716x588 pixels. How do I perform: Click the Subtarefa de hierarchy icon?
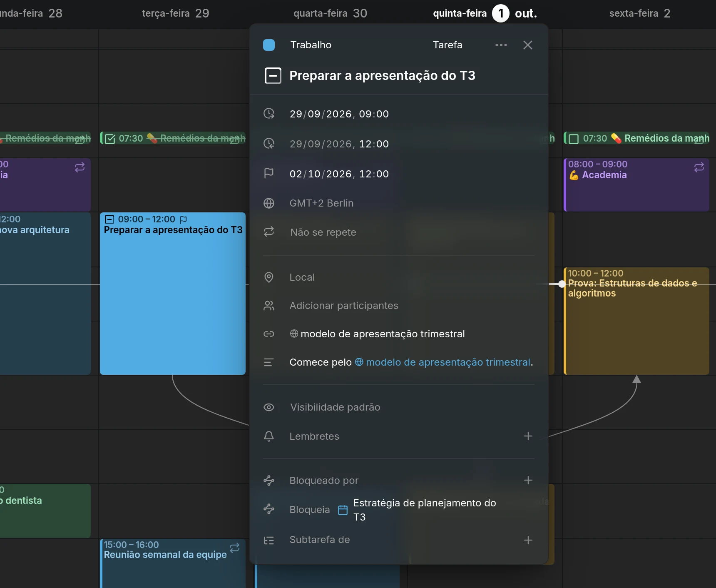tap(269, 541)
